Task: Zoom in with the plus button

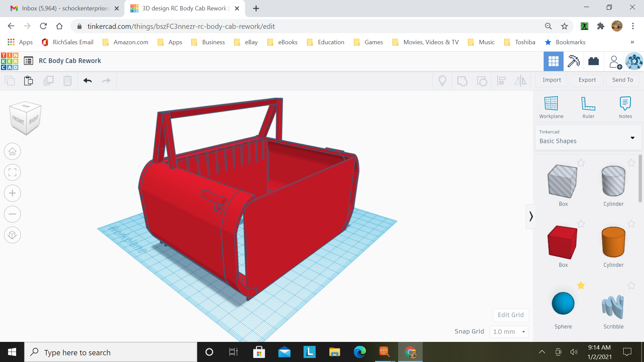Action: pyautogui.click(x=12, y=193)
